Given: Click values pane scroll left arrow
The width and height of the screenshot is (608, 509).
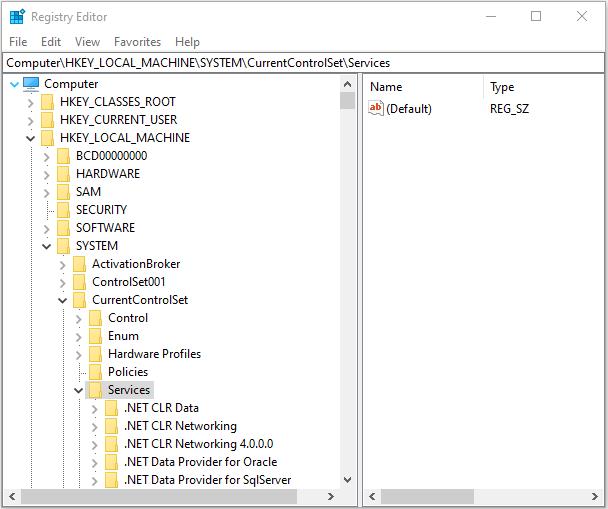Looking at the screenshot, I should click(372, 496).
